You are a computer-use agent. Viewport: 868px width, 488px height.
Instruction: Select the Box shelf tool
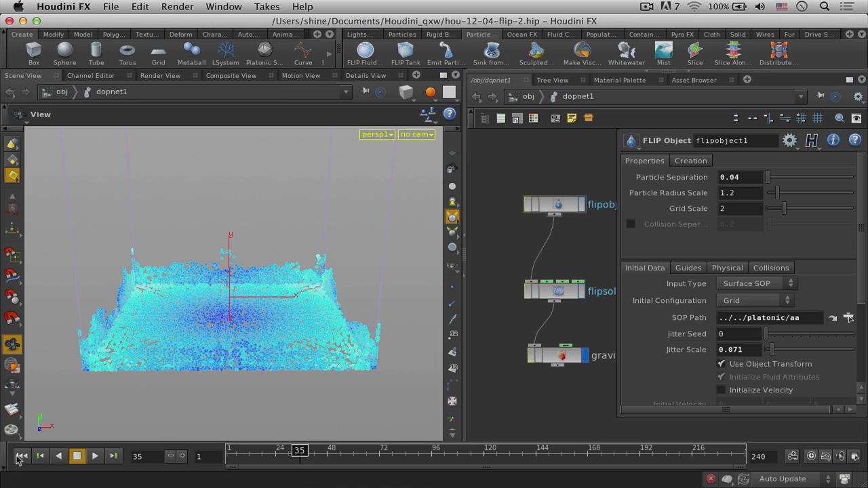click(33, 54)
